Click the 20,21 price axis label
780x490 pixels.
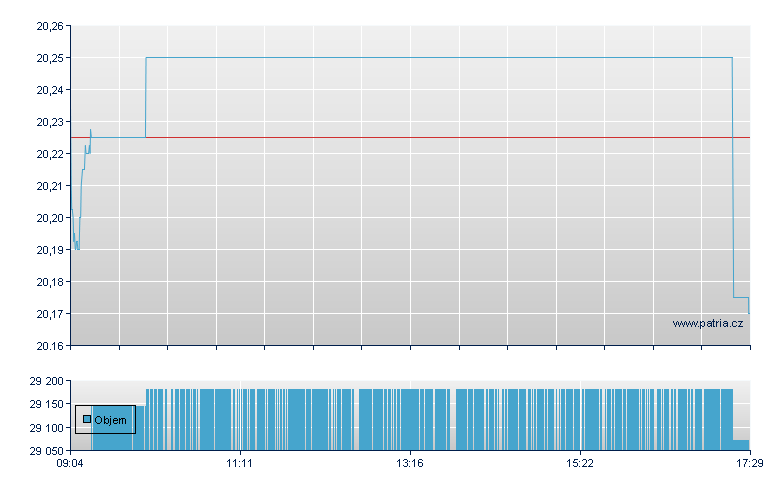click(50, 186)
